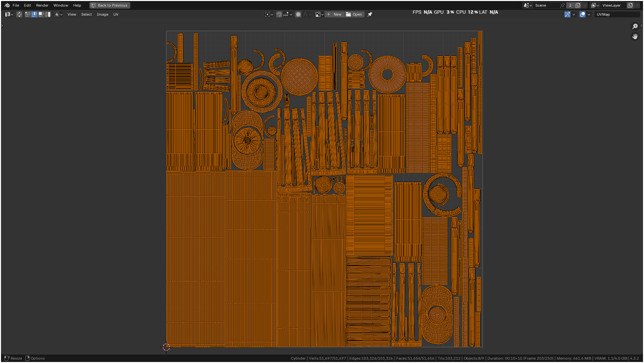This screenshot has width=644, height=363.
Task: Select vertex UV selection mode
Action: [27, 14]
